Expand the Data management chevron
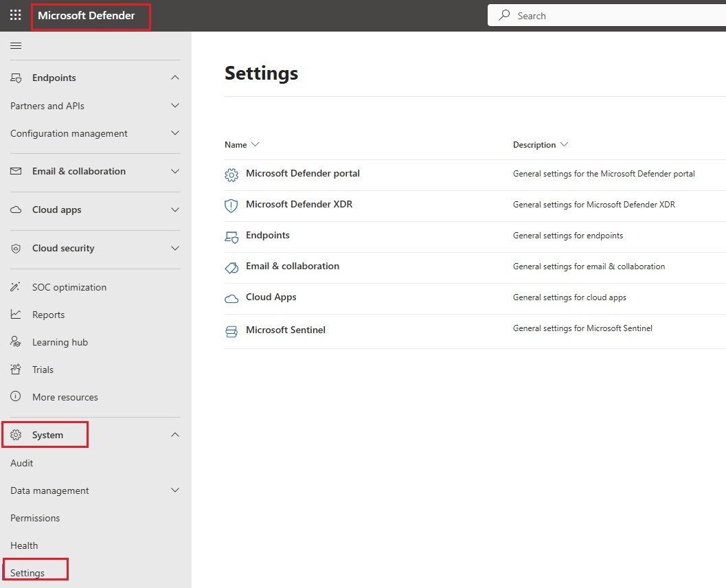This screenshot has width=726, height=588. tap(175, 490)
